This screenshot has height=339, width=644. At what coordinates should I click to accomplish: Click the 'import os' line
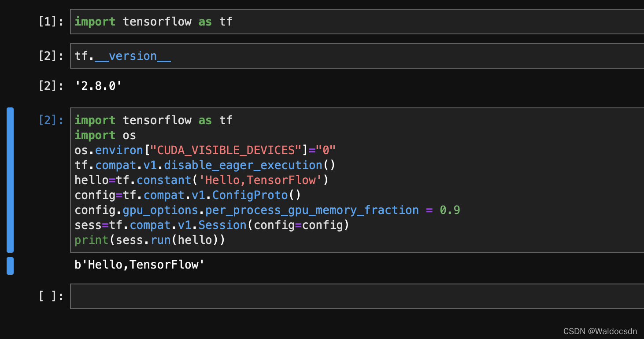(x=105, y=135)
